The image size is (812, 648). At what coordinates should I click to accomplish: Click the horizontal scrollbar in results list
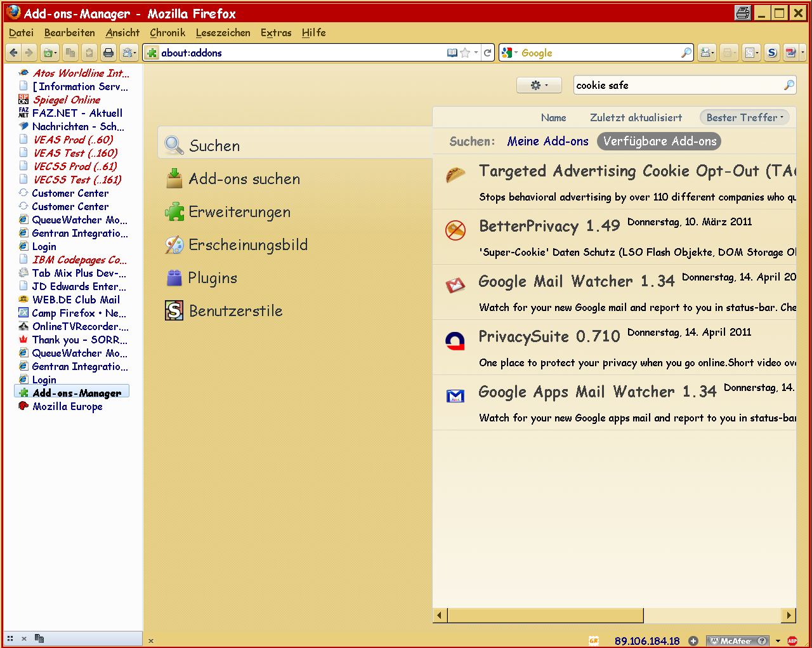546,615
